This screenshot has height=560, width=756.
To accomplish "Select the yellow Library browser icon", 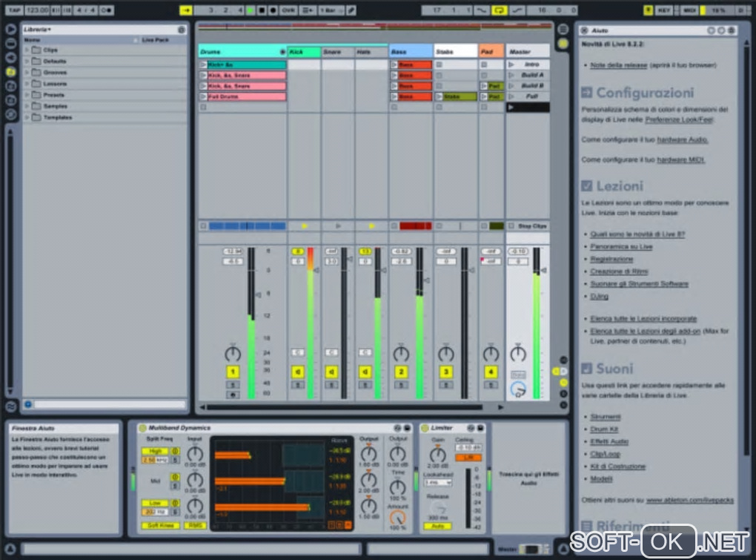I will (10, 72).
